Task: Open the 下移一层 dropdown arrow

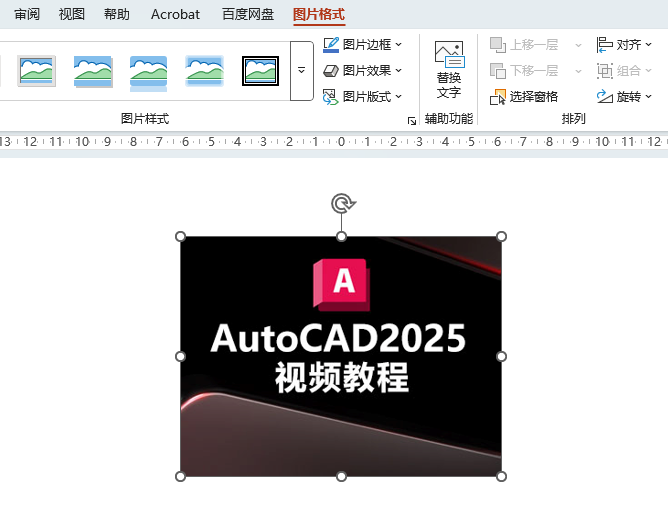Action: (x=578, y=71)
